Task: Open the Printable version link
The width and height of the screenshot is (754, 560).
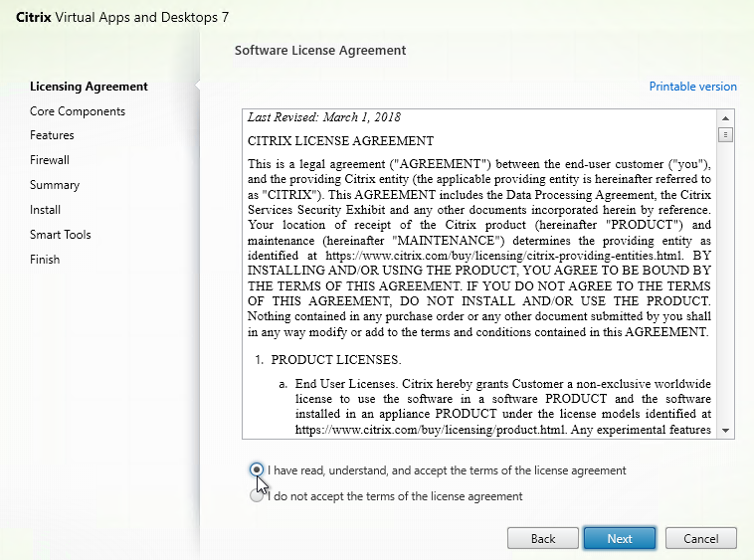Action: point(692,87)
